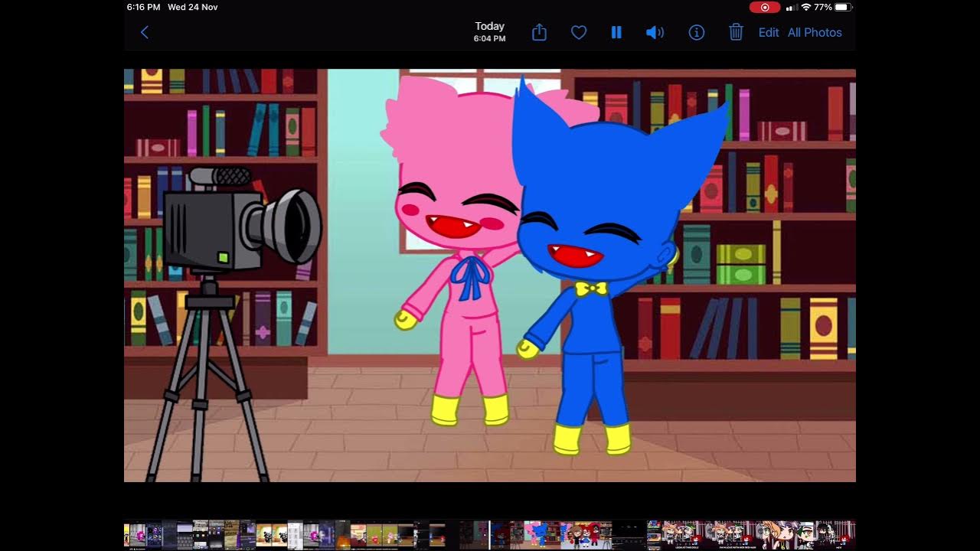Tap the video frame to hide controls
The width and height of the screenshot is (980, 551).
click(x=490, y=275)
